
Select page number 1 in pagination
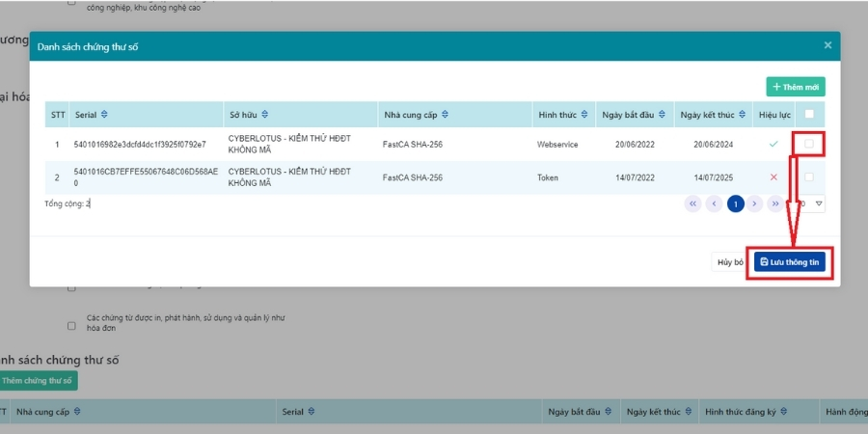click(x=735, y=203)
